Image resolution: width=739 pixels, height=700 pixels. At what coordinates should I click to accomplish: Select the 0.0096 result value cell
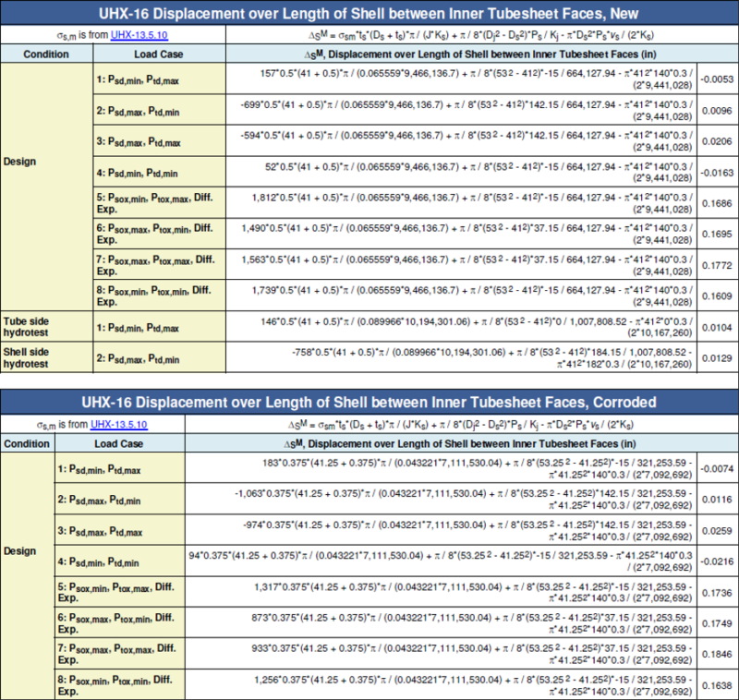point(718,110)
